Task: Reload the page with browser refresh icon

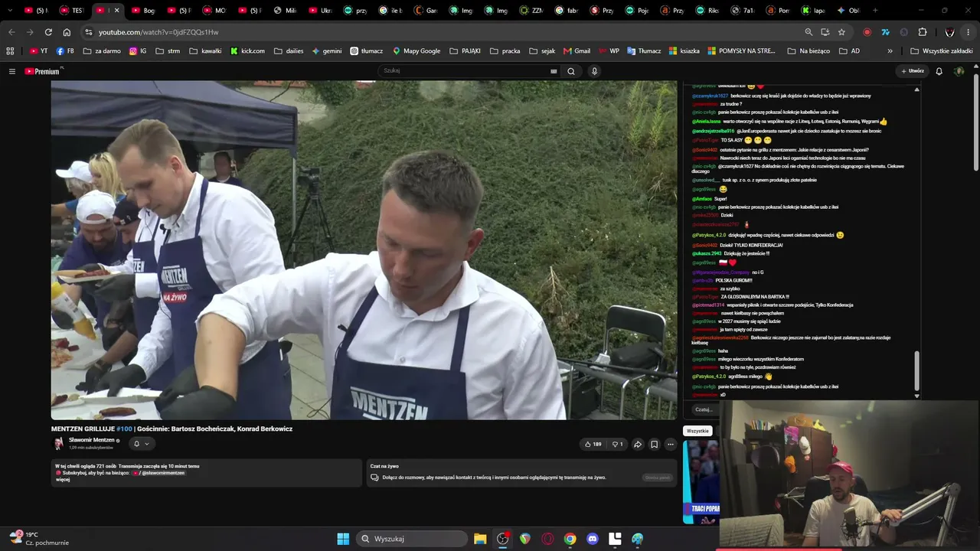Action: pos(48,32)
